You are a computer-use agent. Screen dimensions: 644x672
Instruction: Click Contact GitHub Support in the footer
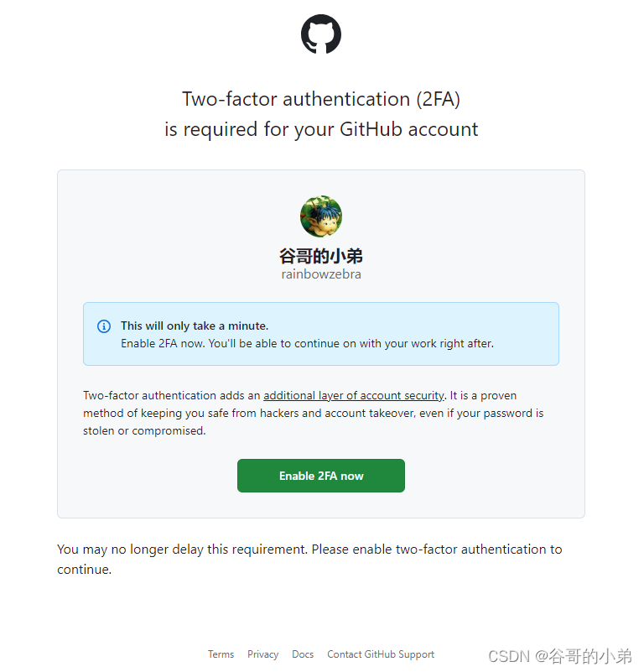[380, 654]
